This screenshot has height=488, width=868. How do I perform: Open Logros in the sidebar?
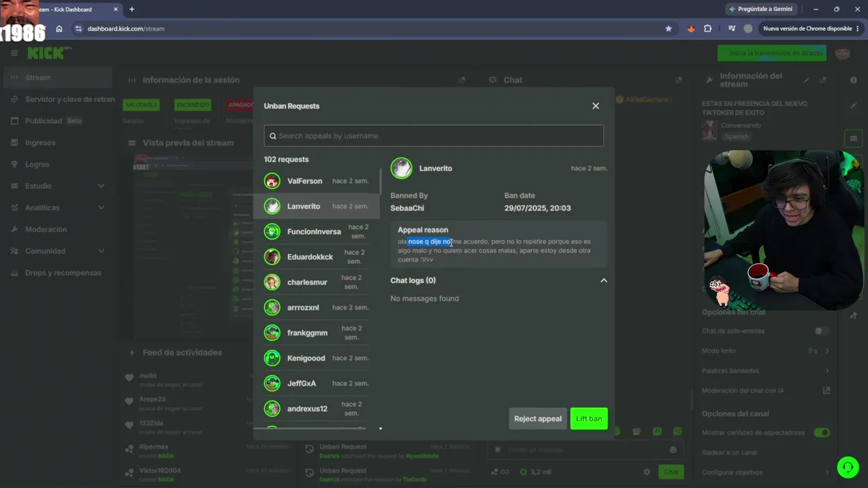(x=58, y=164)
